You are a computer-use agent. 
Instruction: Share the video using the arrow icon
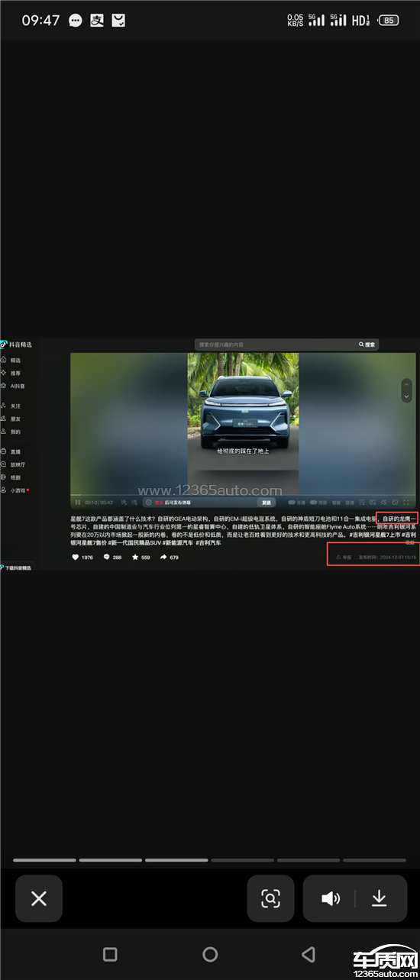(163, 558)
